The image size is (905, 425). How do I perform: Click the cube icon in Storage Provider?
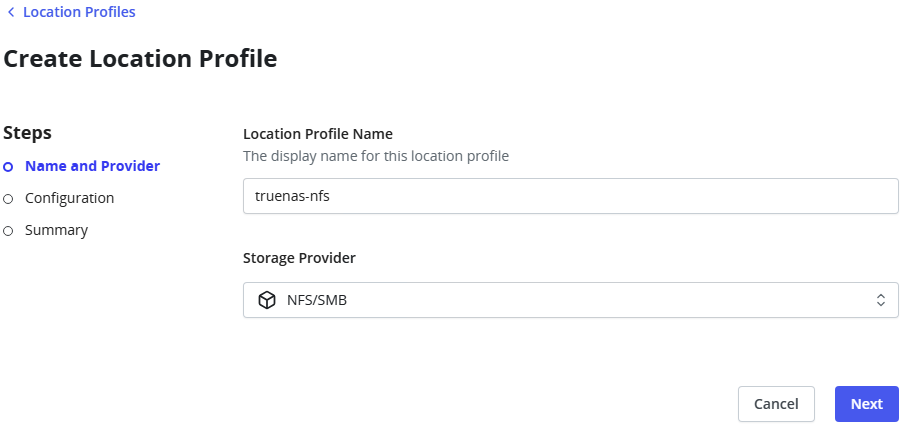click(267, 300)
